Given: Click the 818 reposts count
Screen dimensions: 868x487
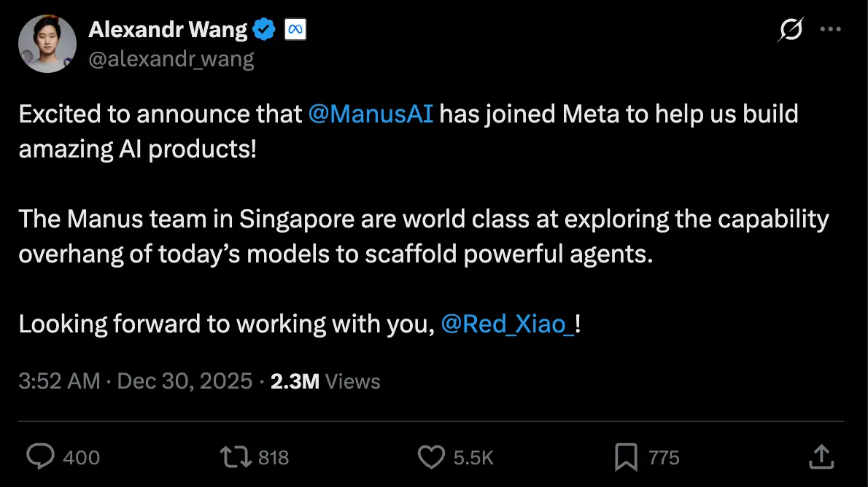Looking at the screenshot, I should pos(274,458).
